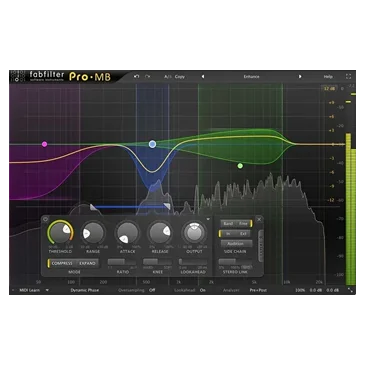Select Expand mode

point(87,263)
